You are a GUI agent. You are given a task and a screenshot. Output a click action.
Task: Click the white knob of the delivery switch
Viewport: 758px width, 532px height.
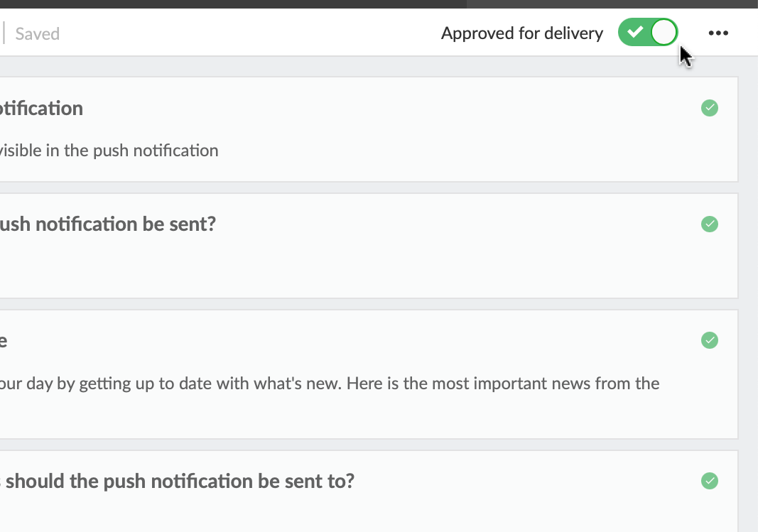click(x=664, y=33)
